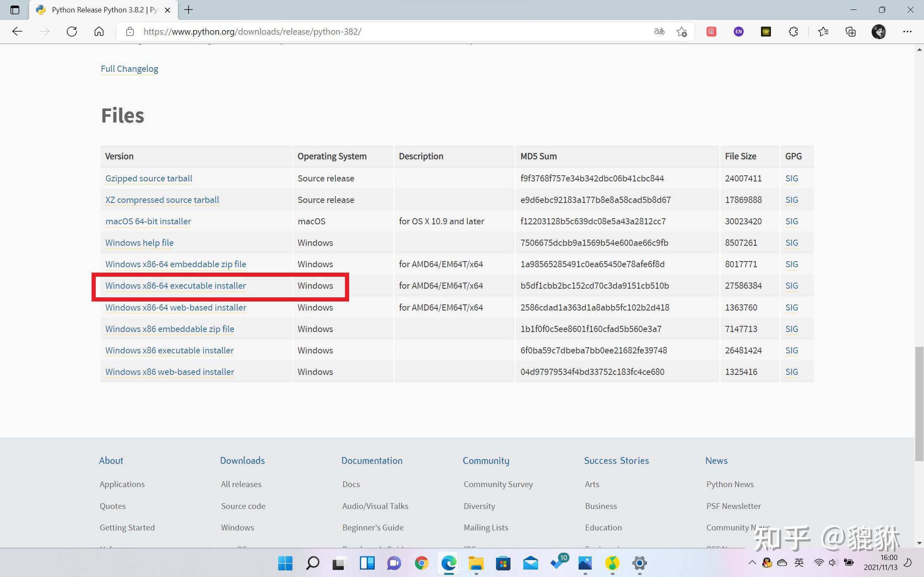Click the translate page icon

[x=659, y=32]
